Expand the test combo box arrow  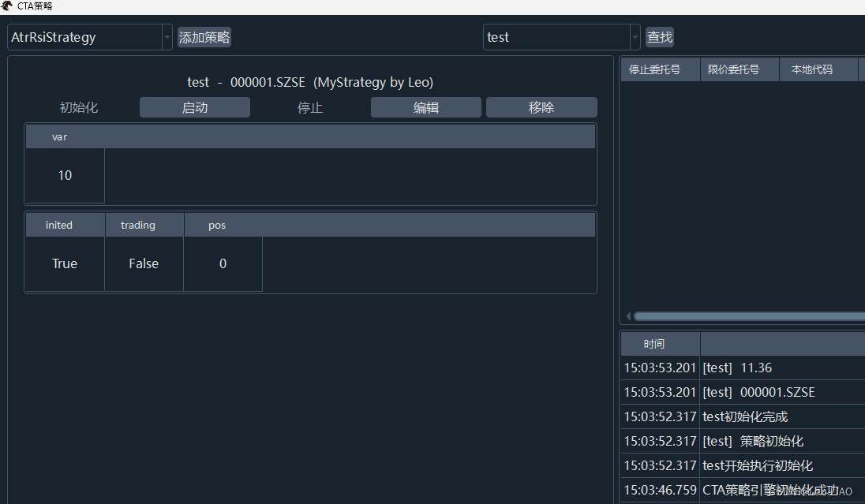pos(635,38)
